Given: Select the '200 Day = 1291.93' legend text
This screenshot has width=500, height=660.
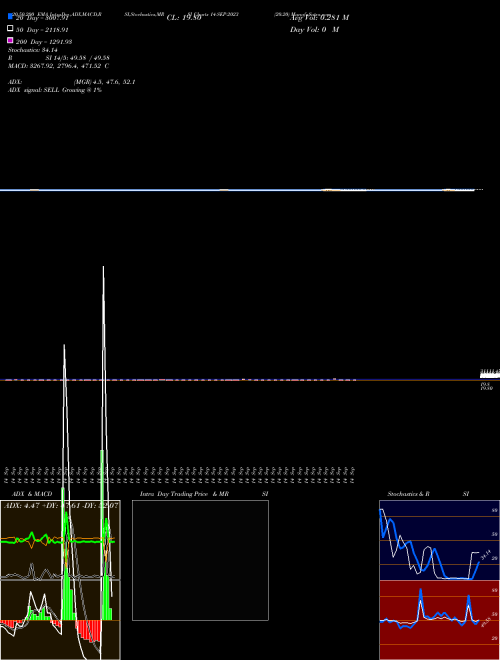Looking at the screenshot, I should pyautogui.click(x=44, y=42).
